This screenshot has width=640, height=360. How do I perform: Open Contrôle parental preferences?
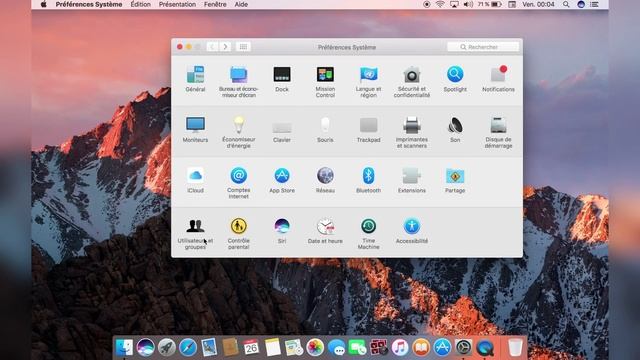click(x=238, y=233)
